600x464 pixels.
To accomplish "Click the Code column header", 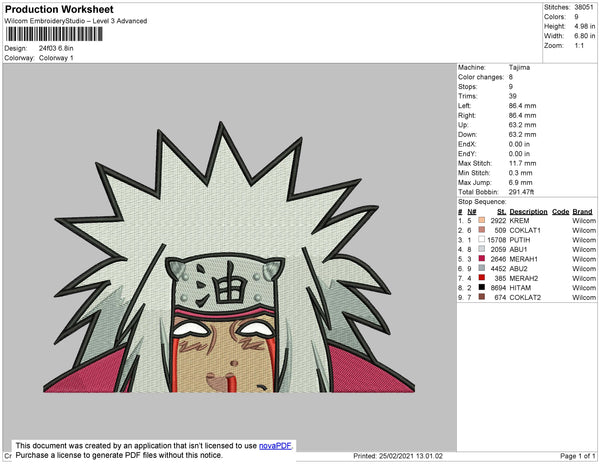I will point(561,212).
